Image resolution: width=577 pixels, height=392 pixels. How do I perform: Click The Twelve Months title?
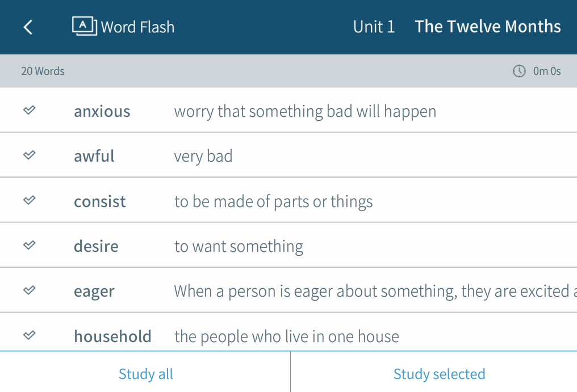(487, 27)
